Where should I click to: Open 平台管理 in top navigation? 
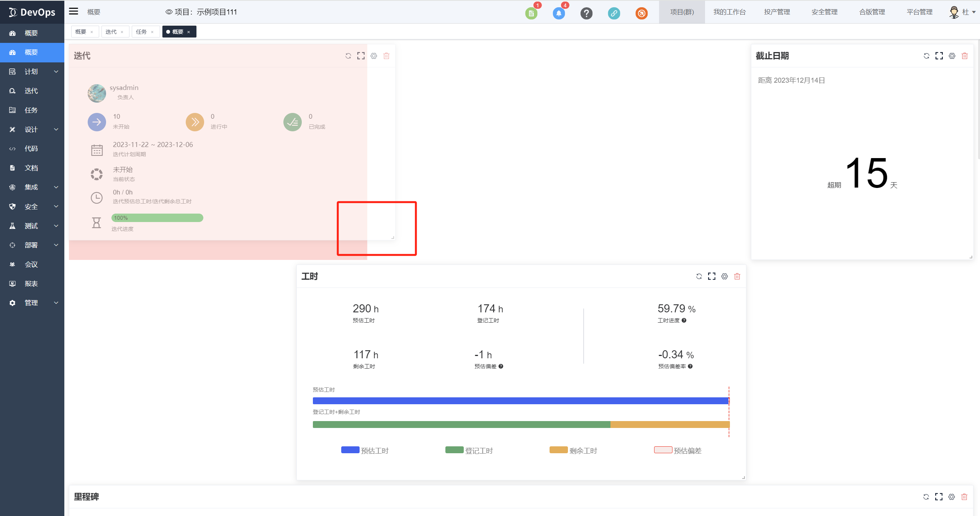click(x=919, y=12)
